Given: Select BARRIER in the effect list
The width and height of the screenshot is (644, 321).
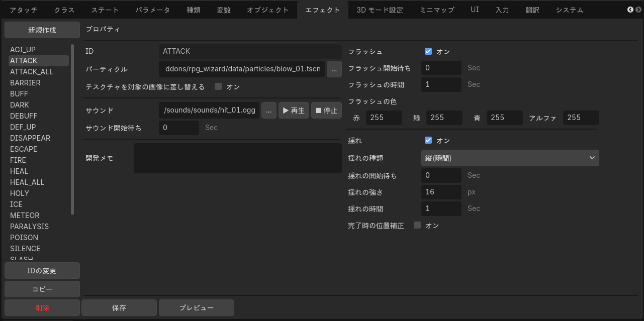Looking at the screenshot, I should [38, 83].
